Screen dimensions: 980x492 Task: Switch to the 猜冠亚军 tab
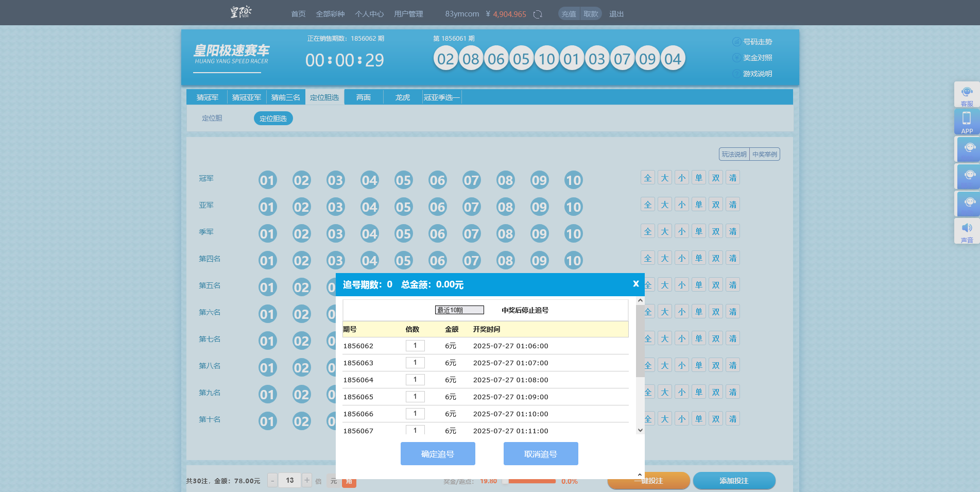click(x=247, y=97)
